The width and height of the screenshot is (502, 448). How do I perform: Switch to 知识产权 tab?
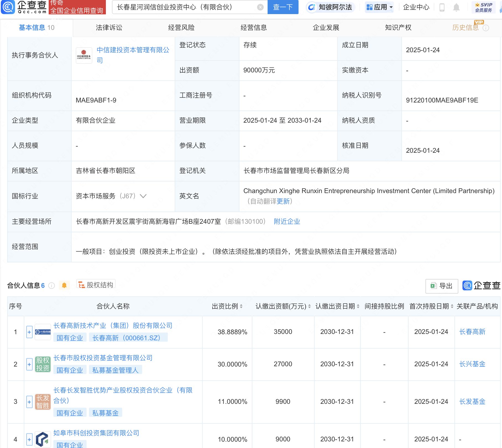(398, 28)
